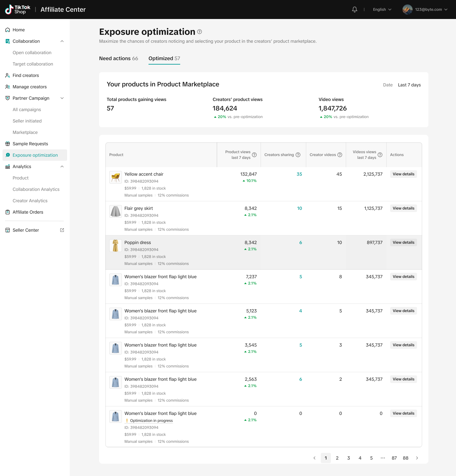
Task: Open the English language dropdown
Action: click(382, 9)
